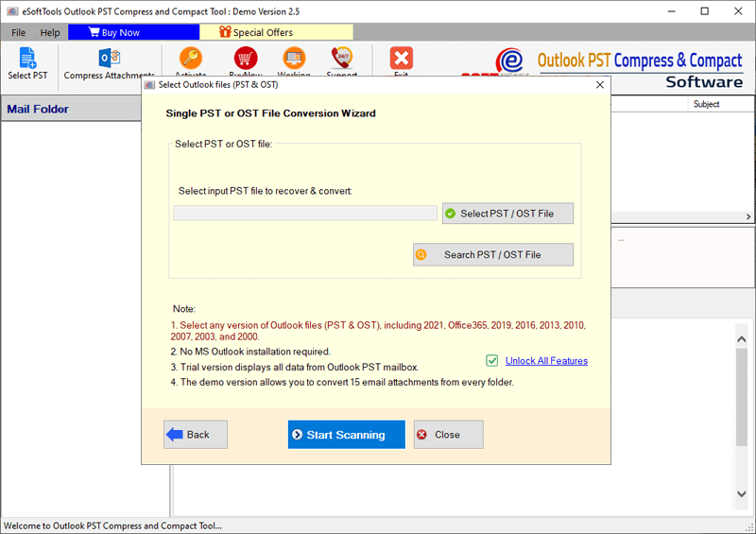Click the blue Buy Now menu button
The width and height of the screenshot is (756, 534).
coord(133,32)
